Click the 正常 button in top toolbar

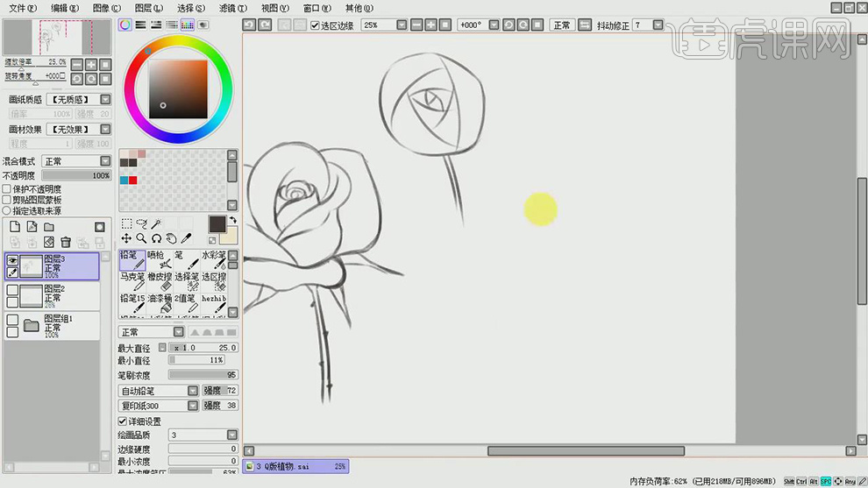561,25
